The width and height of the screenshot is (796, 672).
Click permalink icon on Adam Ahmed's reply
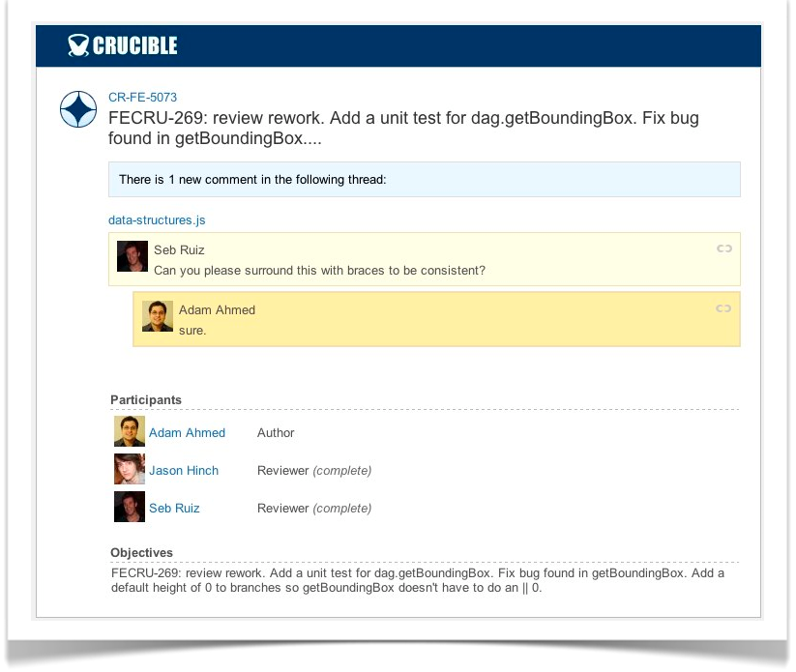723,309
